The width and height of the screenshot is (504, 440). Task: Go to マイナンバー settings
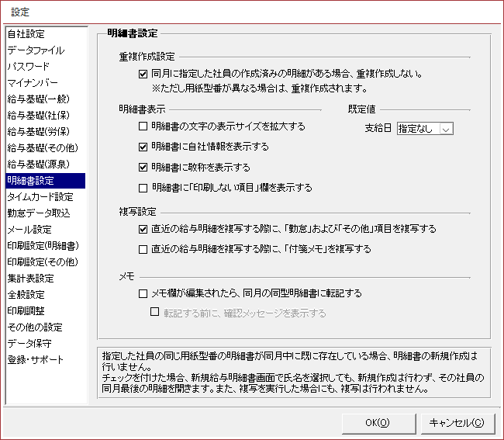click(31, 83)
